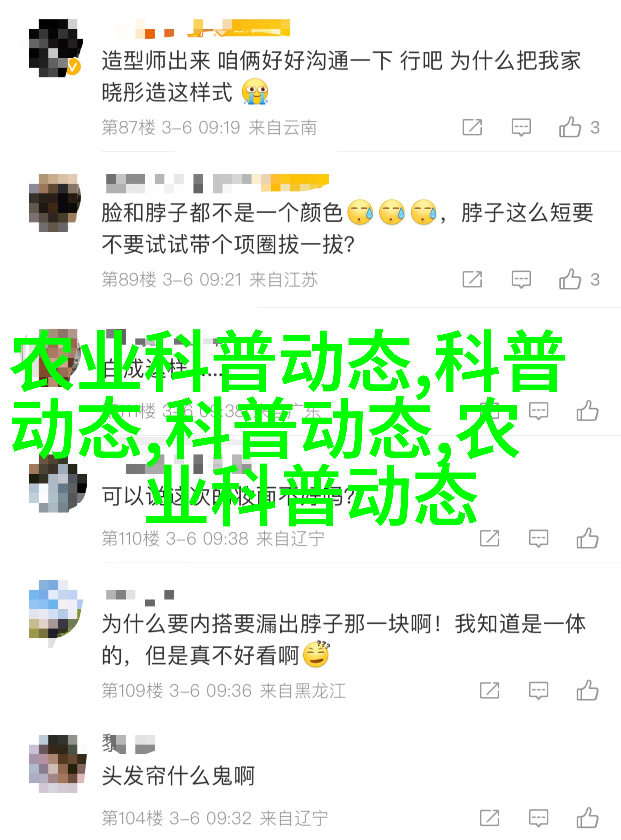Viewport: 621px width, 840px height.
Task: Like the partially covered comment from Guangdong
Action: pyautogui.click(x=588, y=410)
